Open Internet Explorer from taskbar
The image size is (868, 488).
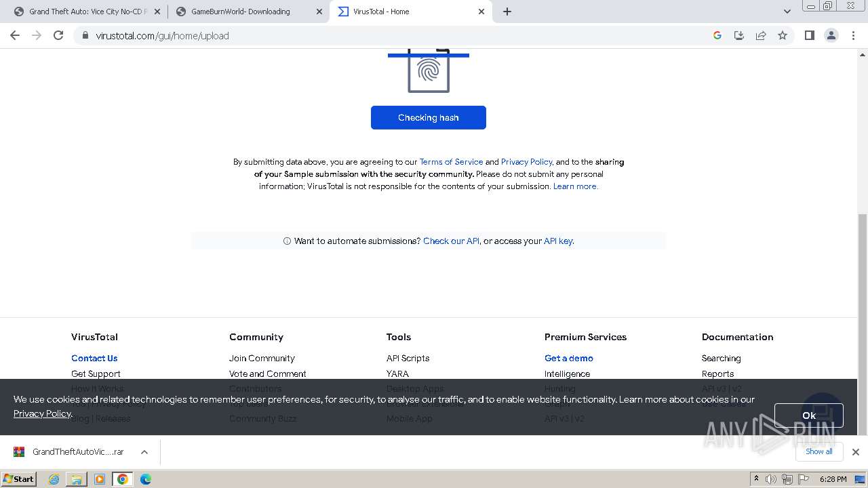(54, 479)
